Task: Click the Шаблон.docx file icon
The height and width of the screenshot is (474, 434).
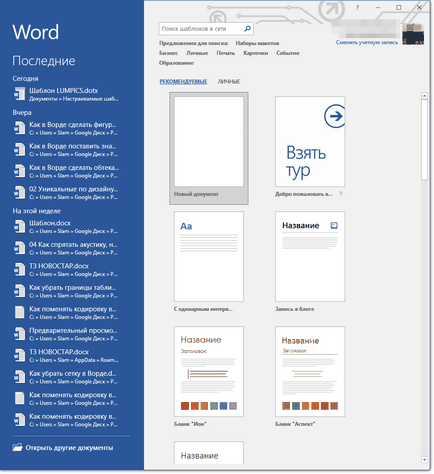Action: tap(19, 227)
